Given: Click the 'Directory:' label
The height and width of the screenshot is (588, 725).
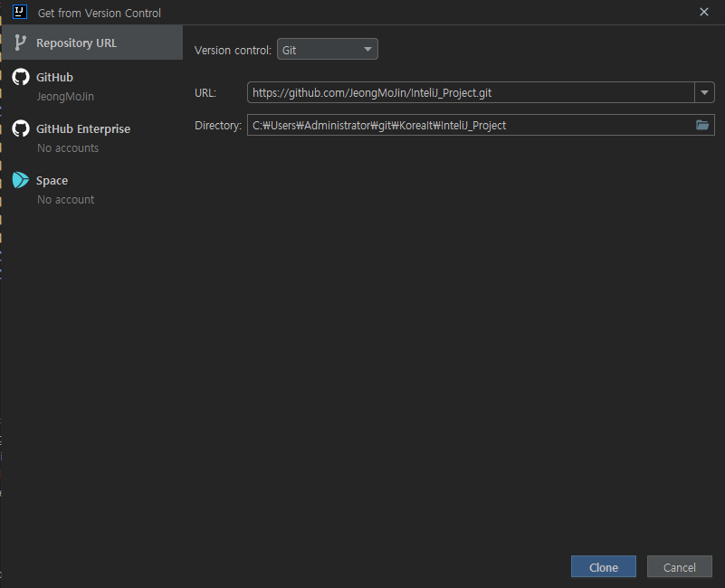Looking at the screenshot, I should [218, 125].
